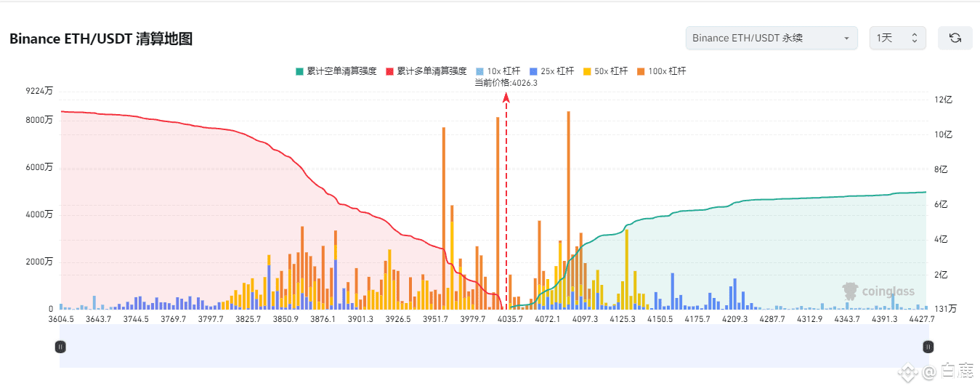The height and width of the screenshot is (391, 980).
Task: Click the x-axis label 4209.3
Action: pos(735,319)
